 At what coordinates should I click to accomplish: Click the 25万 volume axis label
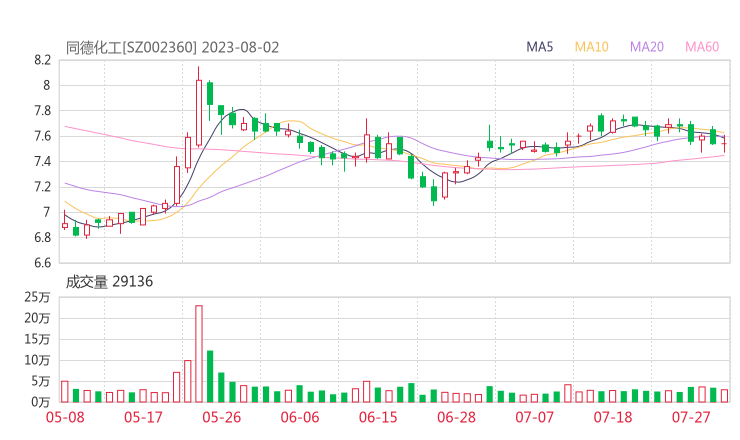[37, 297]
